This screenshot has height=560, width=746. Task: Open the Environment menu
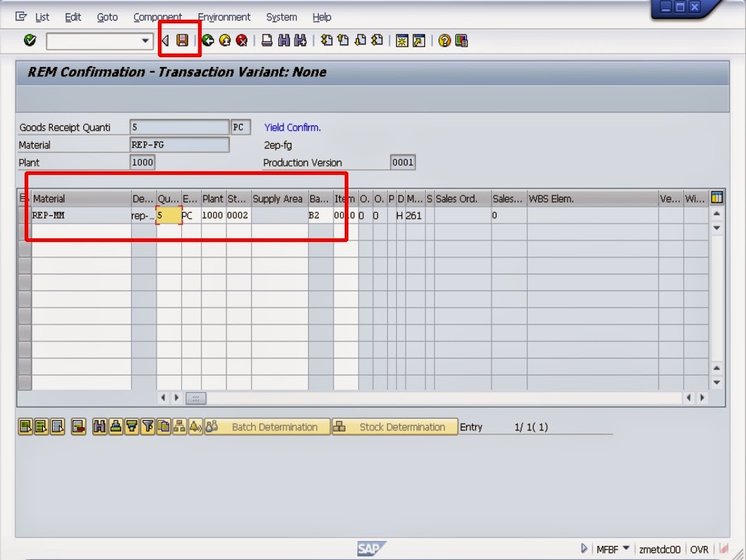tap(224, 16)
